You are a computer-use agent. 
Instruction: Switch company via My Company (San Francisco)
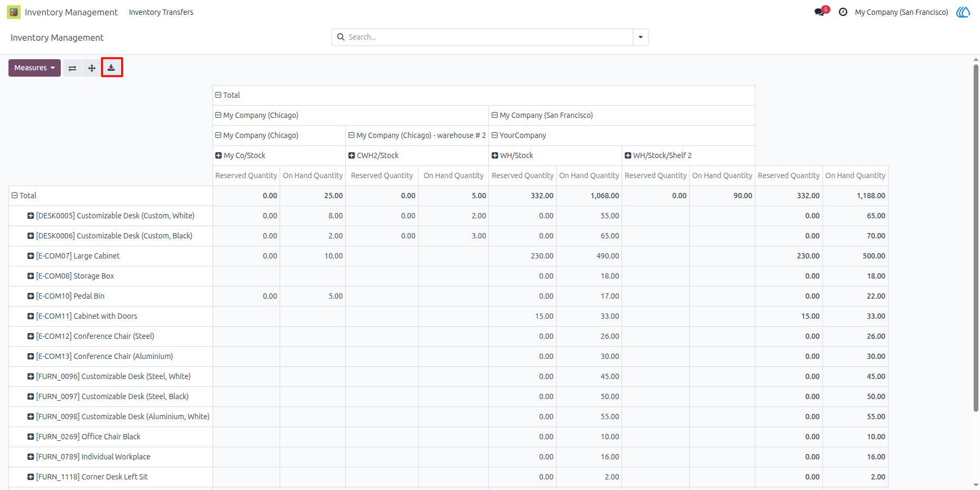901,12
